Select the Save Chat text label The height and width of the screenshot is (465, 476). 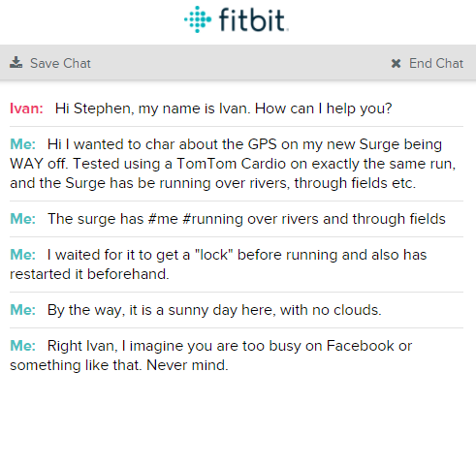click(60, 63)
